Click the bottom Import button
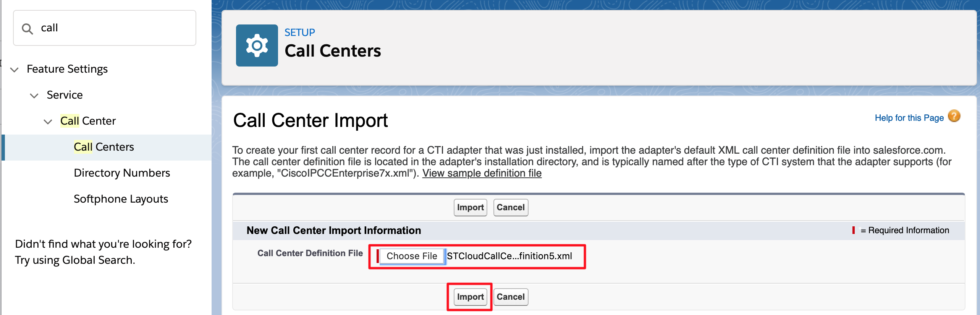 coord(470,297)
